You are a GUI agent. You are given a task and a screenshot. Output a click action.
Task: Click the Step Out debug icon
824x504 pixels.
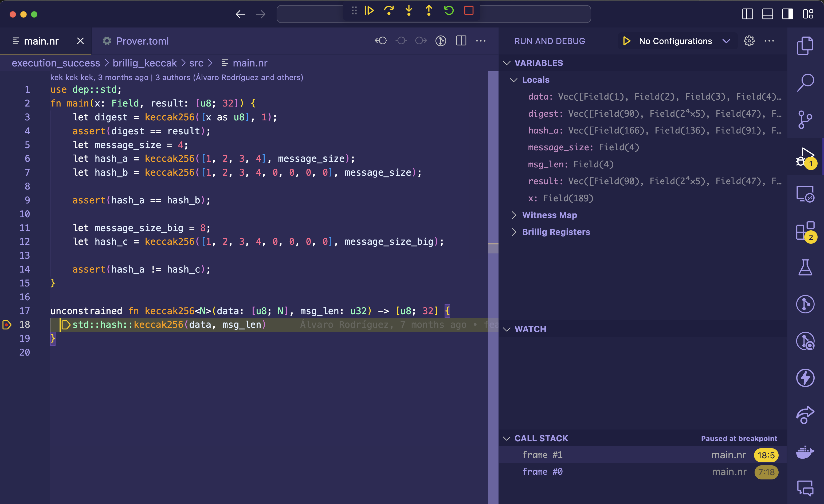429,11
